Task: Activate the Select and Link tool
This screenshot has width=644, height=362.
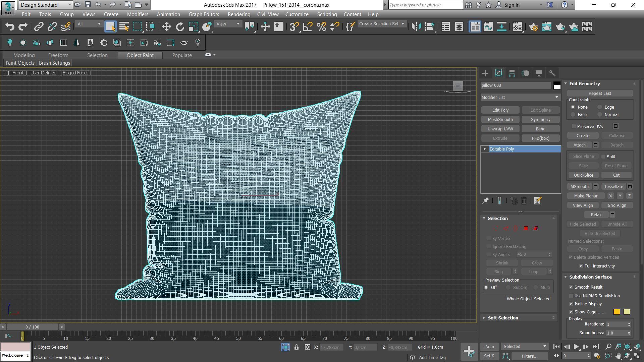Action: coord(39,27)
